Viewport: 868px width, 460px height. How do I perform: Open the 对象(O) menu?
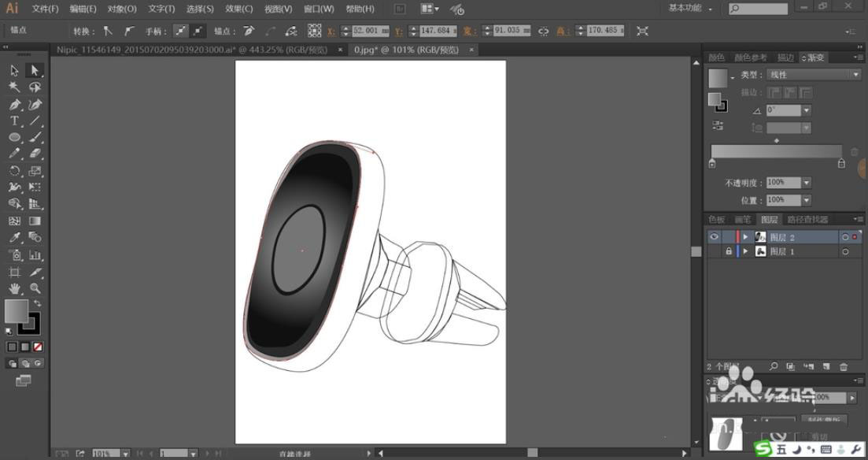[x=122, y=9]
